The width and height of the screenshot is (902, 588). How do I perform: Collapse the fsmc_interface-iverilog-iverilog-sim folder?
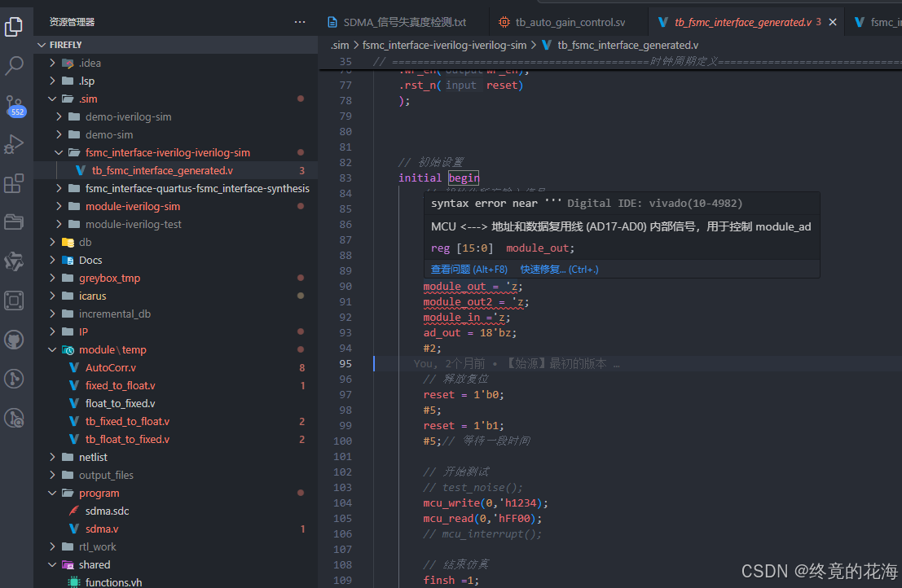59,152
